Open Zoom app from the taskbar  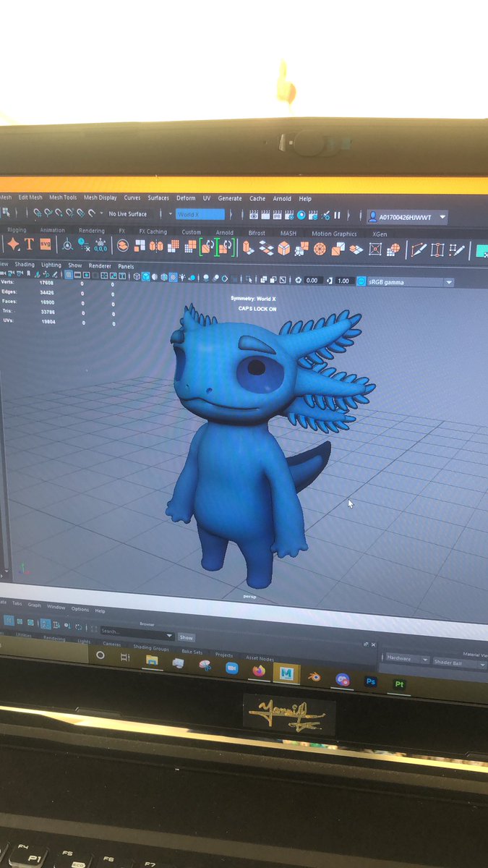pyautogui.click(x=232, y=668)
